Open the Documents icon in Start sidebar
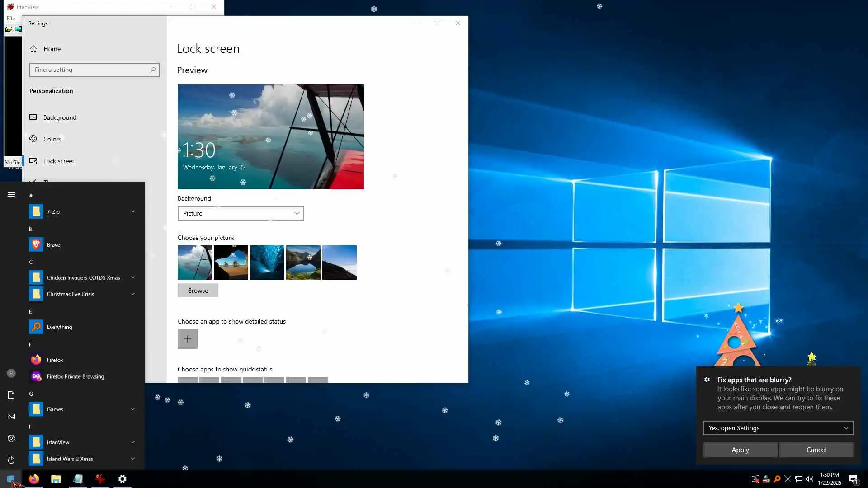868x488 pixels. click(x=11, y=395)
